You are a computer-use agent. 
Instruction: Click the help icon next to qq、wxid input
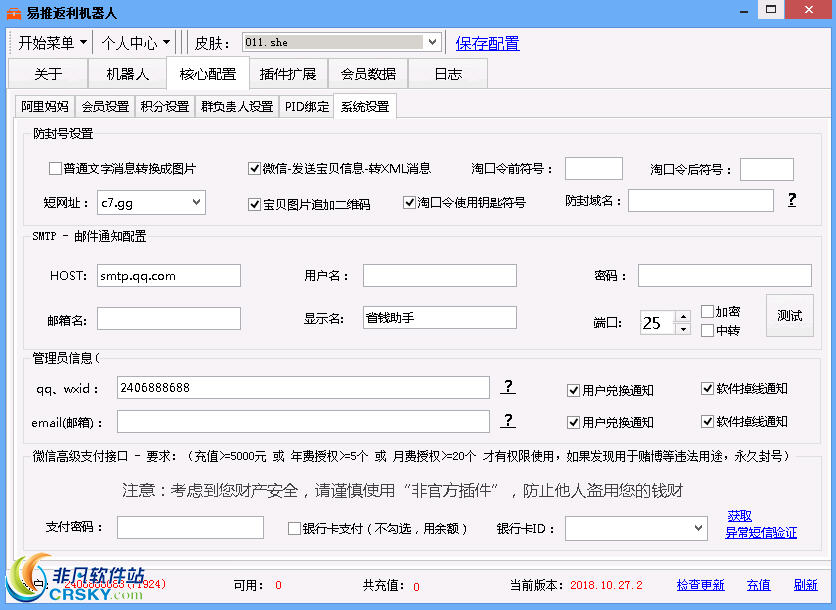pos(507,387)
